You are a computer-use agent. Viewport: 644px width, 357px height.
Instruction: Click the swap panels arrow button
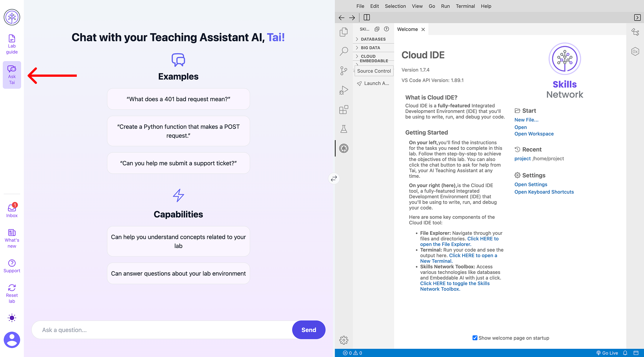click(x=334, y=178)
